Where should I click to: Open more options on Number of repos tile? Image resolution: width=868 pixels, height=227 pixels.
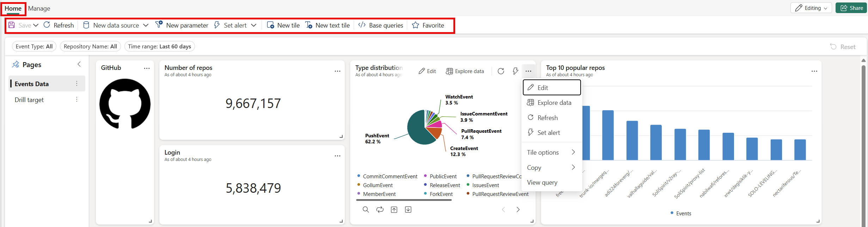(337, 71)
